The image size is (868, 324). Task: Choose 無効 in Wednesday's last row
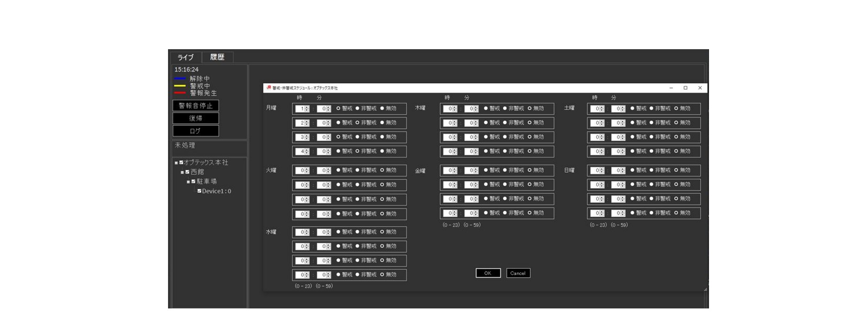[382, 274]
